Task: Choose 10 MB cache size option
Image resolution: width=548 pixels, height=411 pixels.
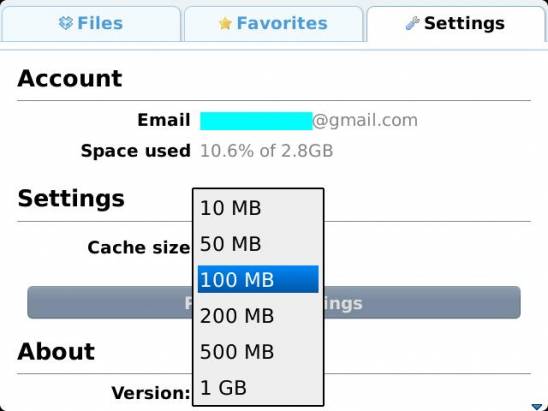Action: (x=258, y=208)
